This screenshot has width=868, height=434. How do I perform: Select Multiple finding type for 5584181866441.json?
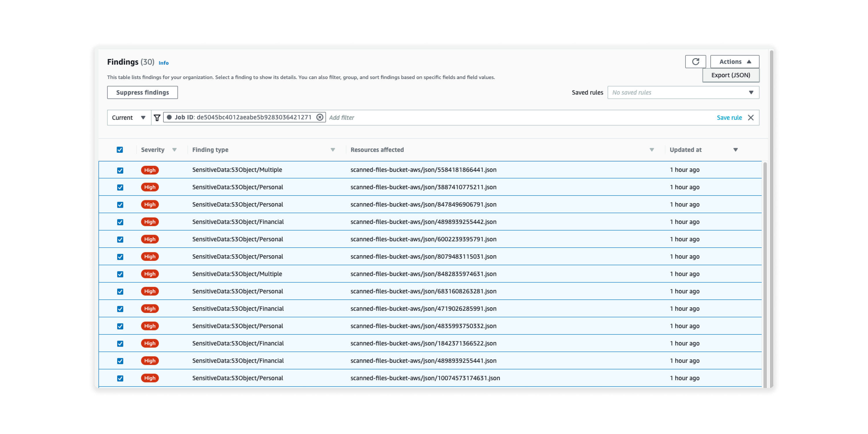[x=237, y=170]
